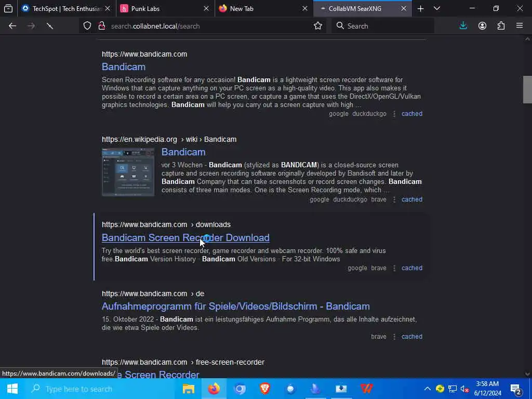Open Firefox View in tab bar
532x399 pixels.
coord(8,8)
